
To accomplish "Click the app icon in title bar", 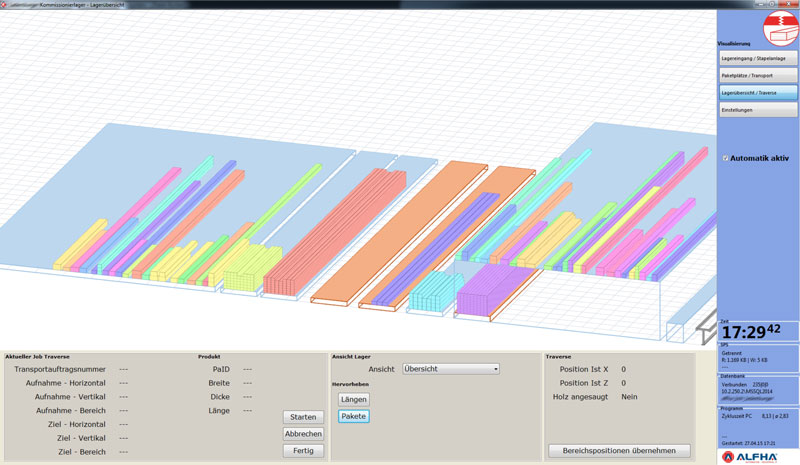I will (5, 4).
